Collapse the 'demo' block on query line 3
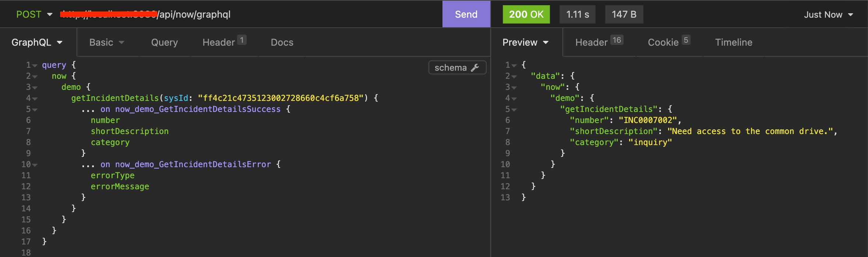Screen dimensions: 868x257 [35, 88]
